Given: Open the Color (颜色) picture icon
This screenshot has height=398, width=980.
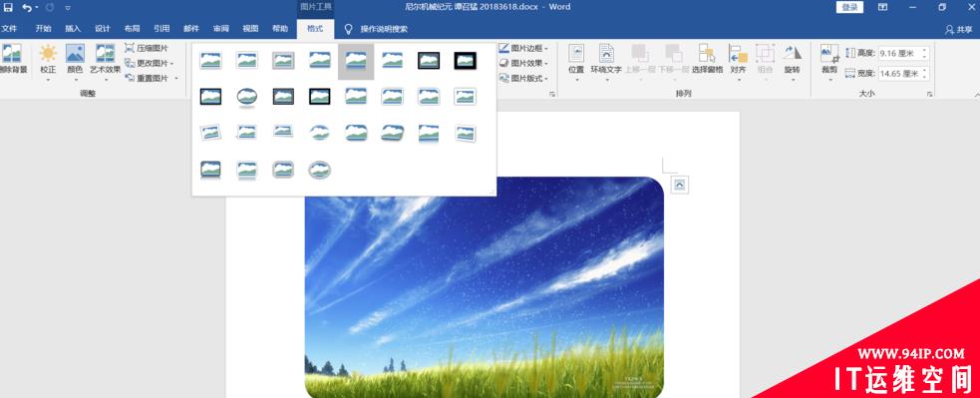Looking at the screenshot, I should tap(75, 54).
